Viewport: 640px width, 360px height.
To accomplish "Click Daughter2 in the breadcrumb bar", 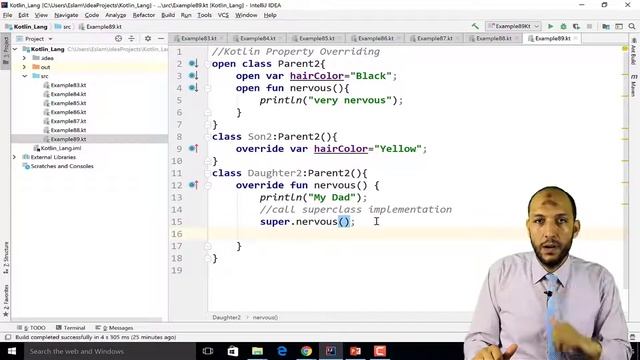I will point(227,317).
